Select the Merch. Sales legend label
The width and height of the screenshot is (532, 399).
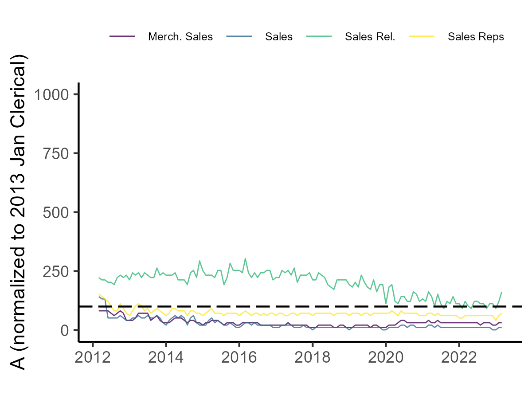click(x=180, y=37)
